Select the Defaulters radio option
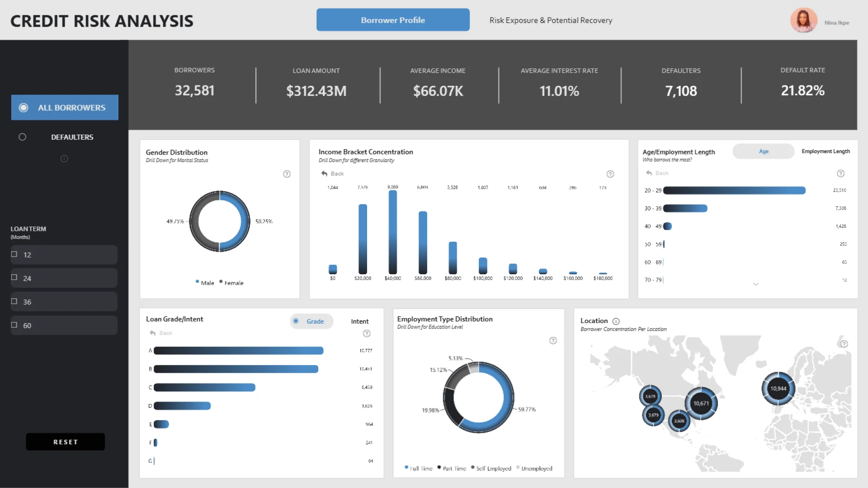Screen dimensions: 868x488 pyautogui.click(x=22, y=137)
